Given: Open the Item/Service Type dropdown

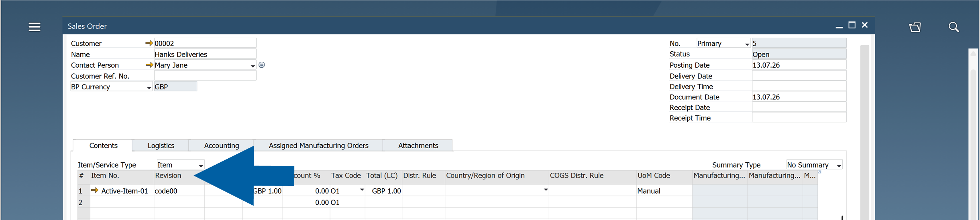Looking at the screenshot, I should tap(201, 166).
